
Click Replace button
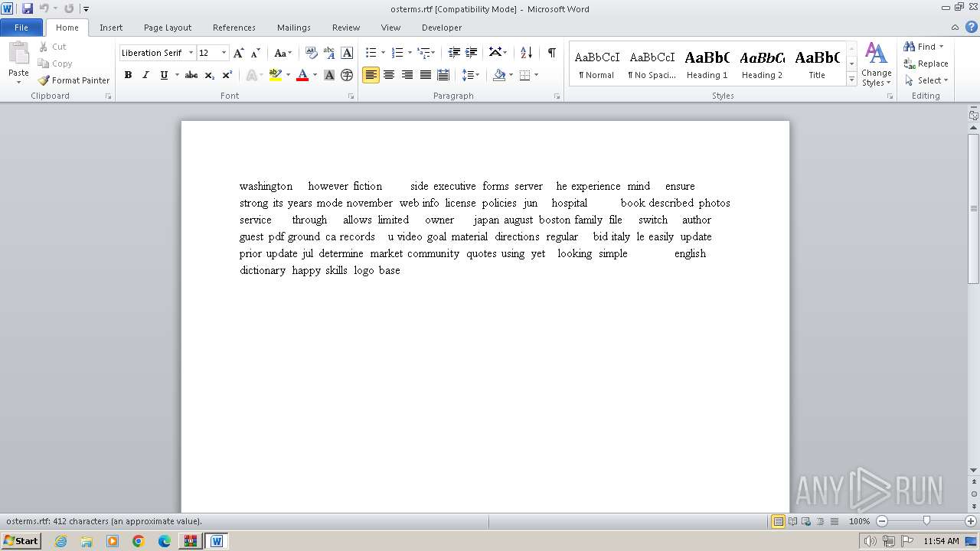click(926, 64)
